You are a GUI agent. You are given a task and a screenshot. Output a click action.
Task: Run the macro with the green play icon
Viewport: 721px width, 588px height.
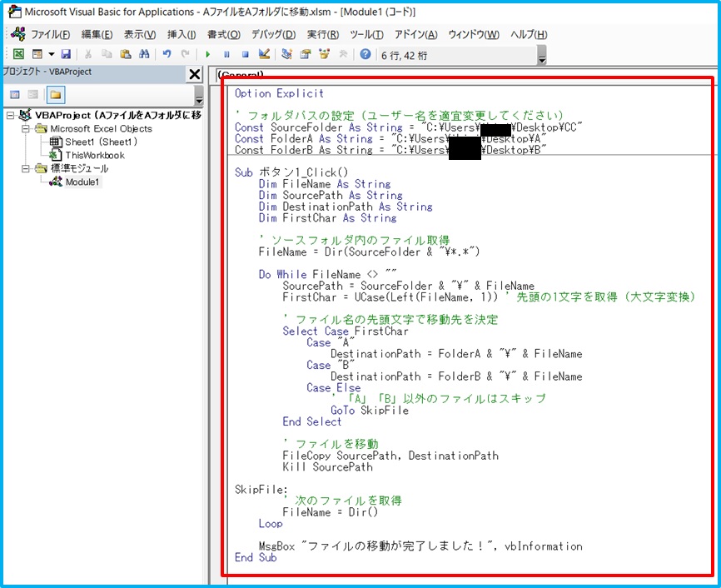click(x=208, y=54)
